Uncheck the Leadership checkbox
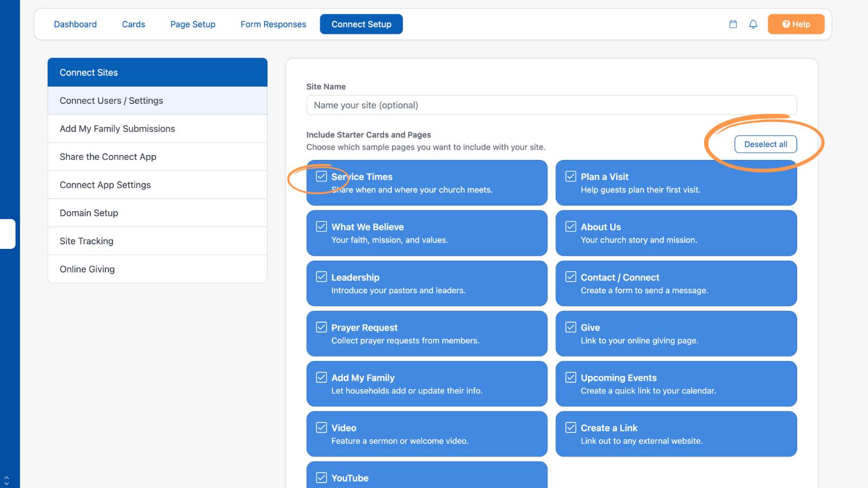868x488 pixels. pos(322,277)
